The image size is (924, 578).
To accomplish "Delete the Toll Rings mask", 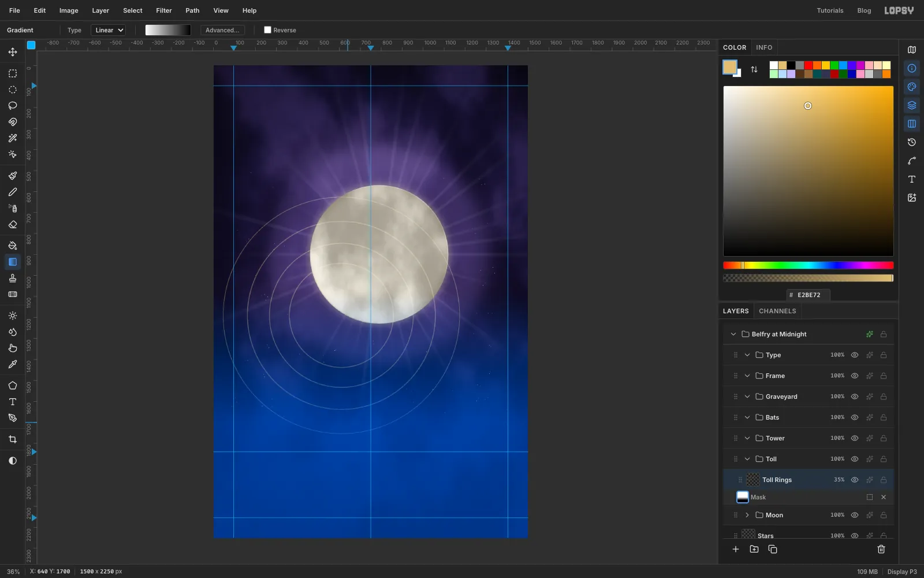I will point(884,497).
